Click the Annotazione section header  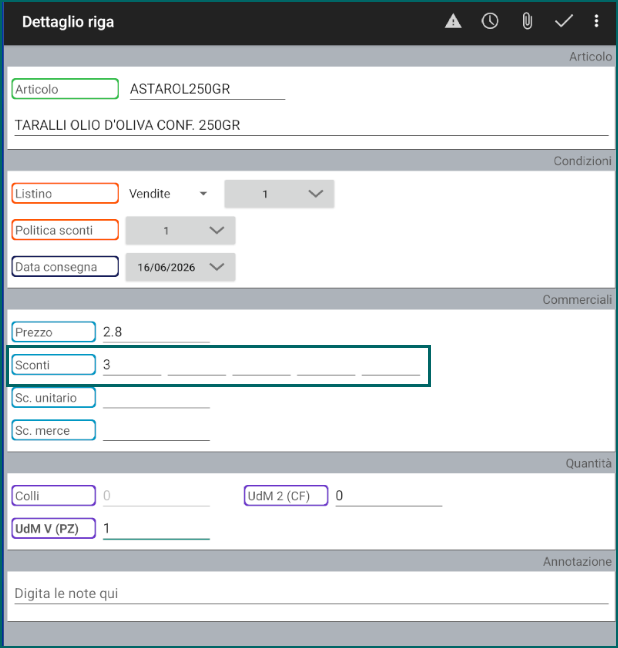[x=577, y=562]
